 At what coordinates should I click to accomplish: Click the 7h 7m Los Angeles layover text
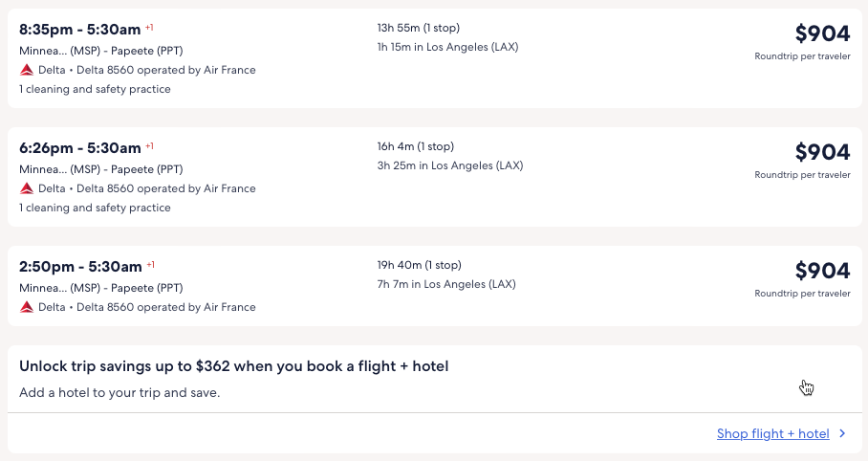click(x=446, y=284)
